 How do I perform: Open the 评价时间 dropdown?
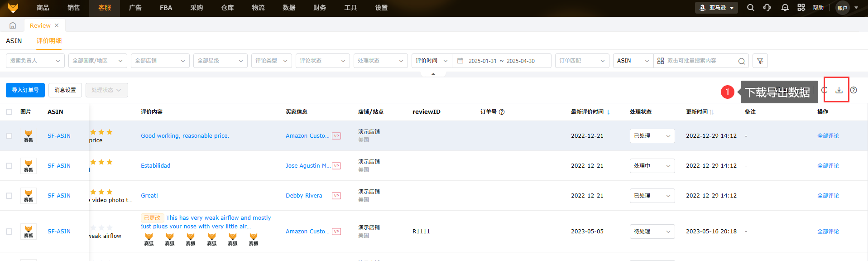point(432,61)
